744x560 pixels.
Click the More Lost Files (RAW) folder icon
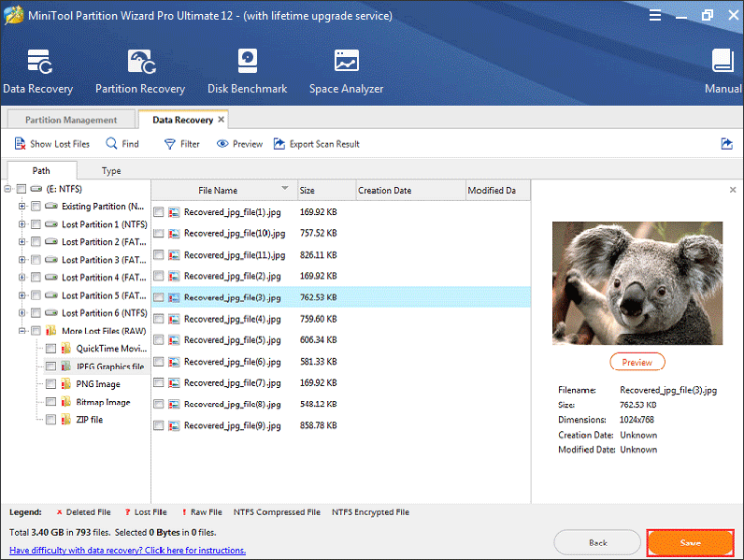(50, 331)
